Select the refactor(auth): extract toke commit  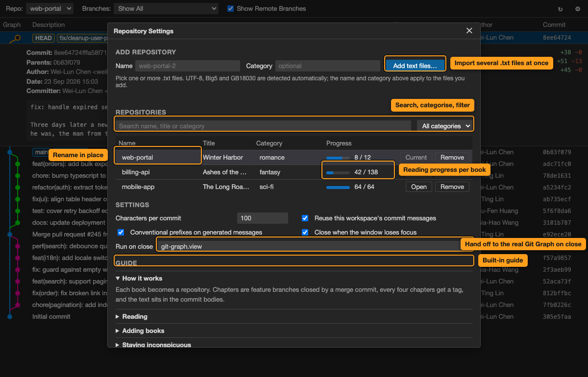point(70,188)
